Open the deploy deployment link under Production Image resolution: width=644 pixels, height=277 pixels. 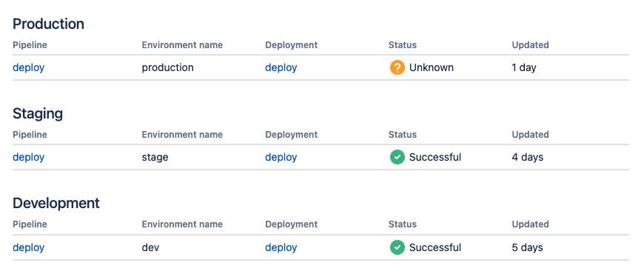(281, 67)
